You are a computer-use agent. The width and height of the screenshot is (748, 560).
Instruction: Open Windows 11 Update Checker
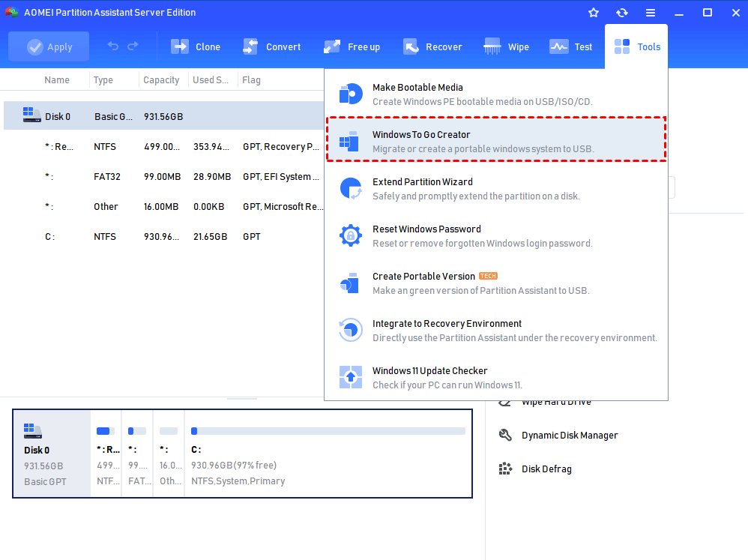[496, 377]
